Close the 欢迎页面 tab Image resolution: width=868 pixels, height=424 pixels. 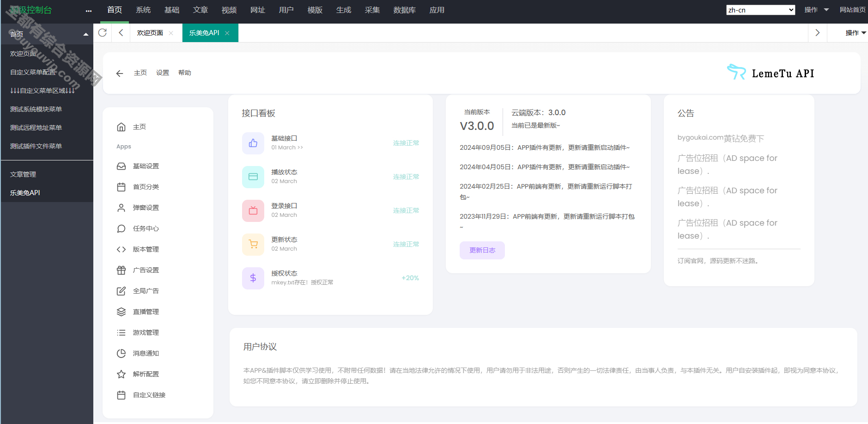point(171,33)
